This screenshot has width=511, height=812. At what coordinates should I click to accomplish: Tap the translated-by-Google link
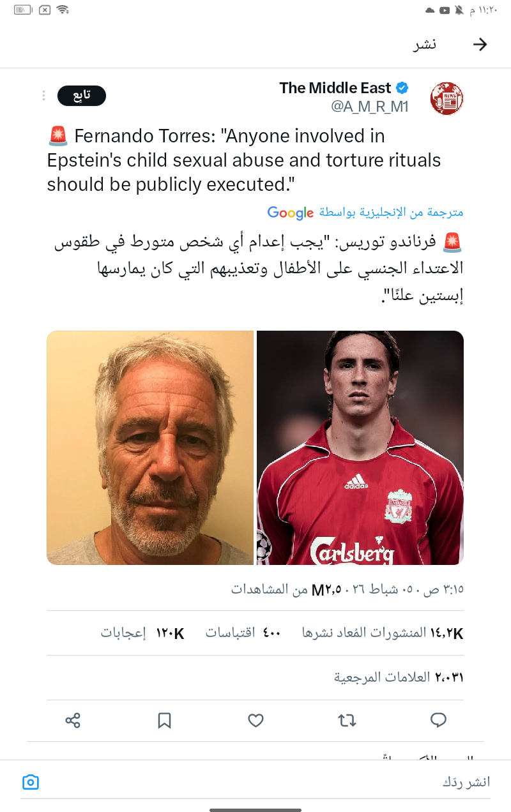pos(365,213)
